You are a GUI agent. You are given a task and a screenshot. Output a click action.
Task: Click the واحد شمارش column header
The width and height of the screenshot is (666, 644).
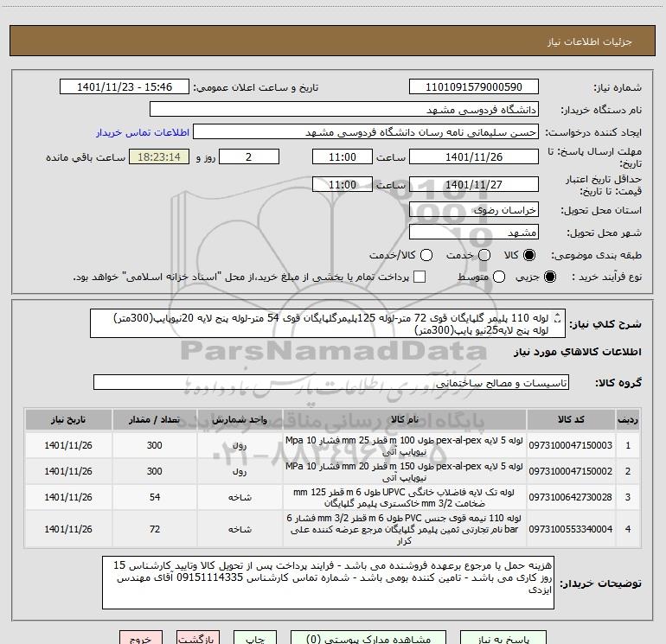click(240, 419)
